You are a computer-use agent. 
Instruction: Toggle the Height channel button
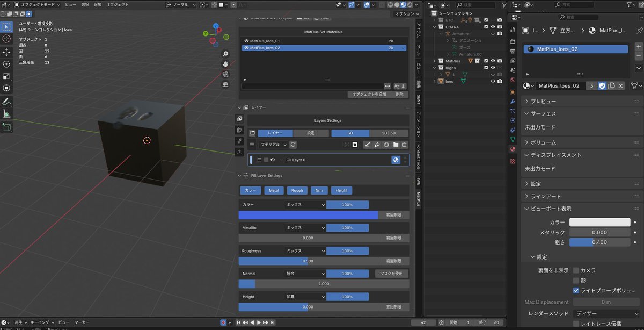(342, 190)
